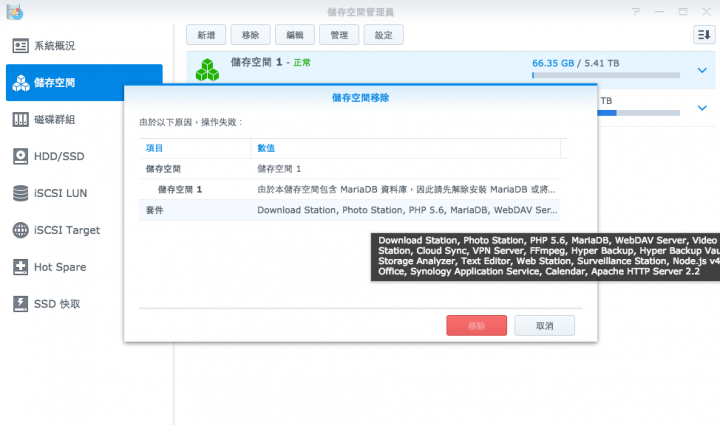The image size is (720, 425).
Task: Click the Storage Manager app icon
Action: (15, 12)
